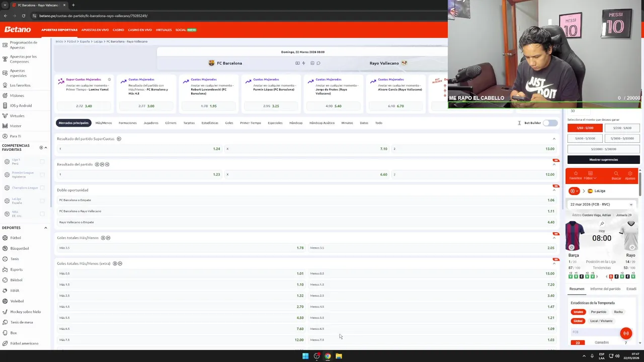Open File Explorer in Windows taskbar
The width and height of the screenshot is (644, 362).
click(x=339, y=356)
